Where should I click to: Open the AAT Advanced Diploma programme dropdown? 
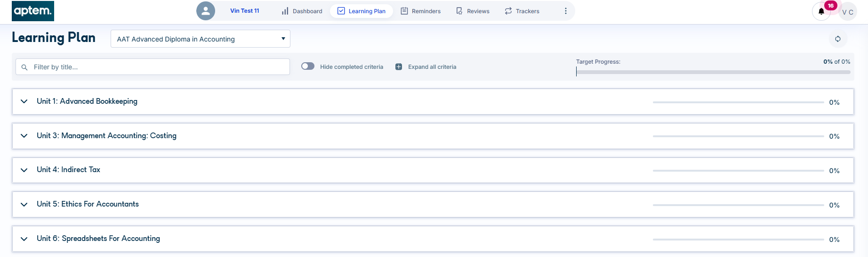(200, 39)
